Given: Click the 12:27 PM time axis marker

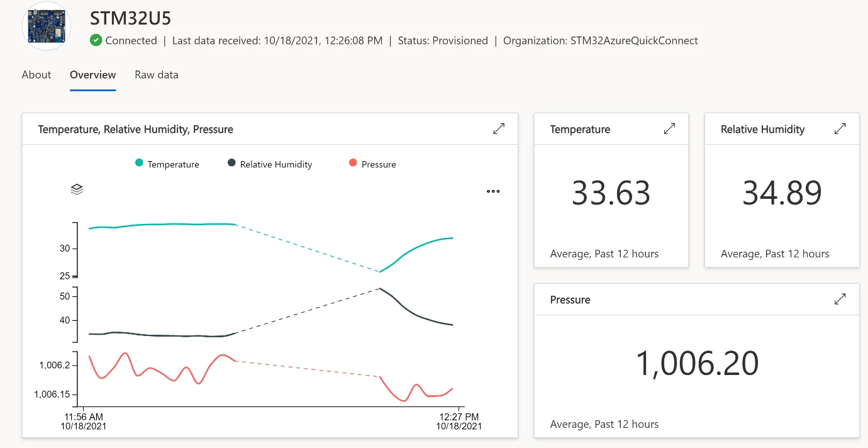Looking at the screenshot, I should click(459, 417).
